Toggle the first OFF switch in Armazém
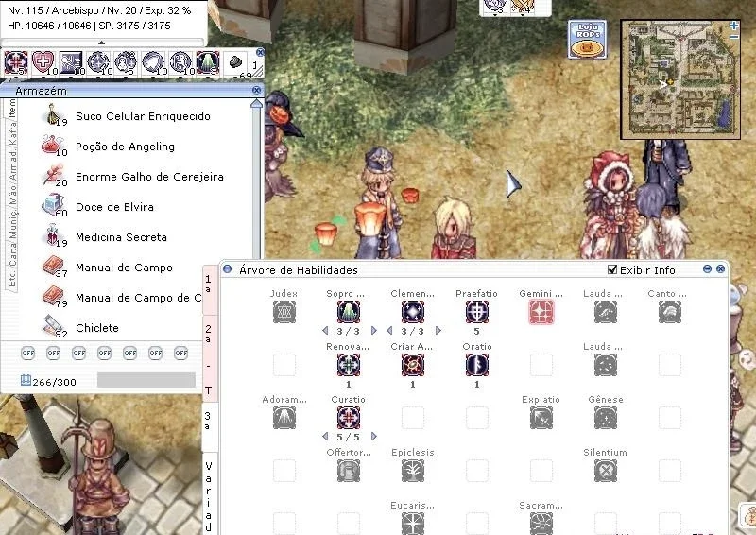Viewport: 756px width, 535px height. 28,354
